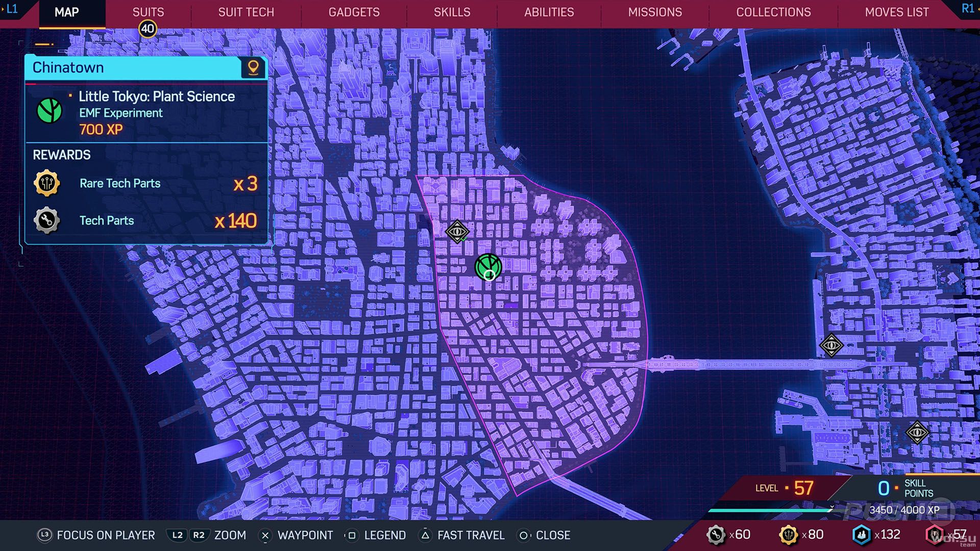Click the eye marker near the bridge end
980x551 pixels.
[x=831, y=346]
